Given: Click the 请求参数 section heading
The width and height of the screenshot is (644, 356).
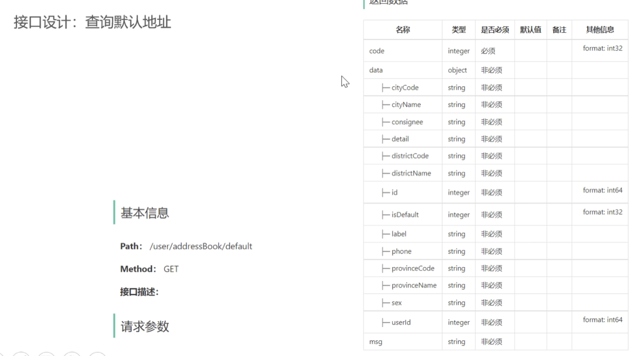Looking at the screenshot, I should point(145,326).
